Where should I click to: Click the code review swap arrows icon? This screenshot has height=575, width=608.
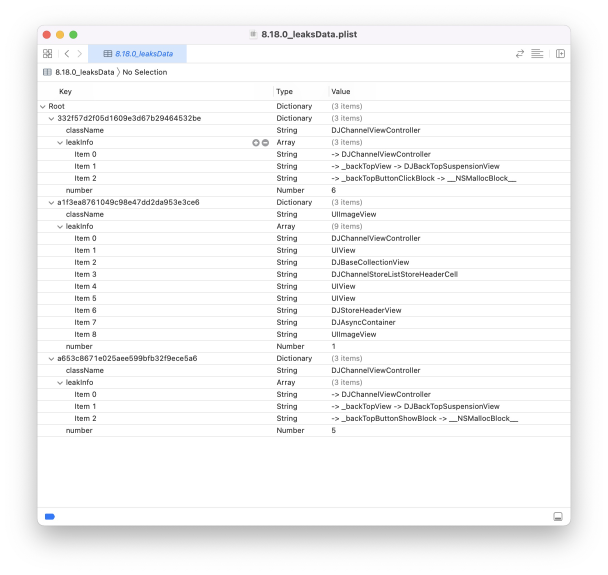tap(520, 54)
